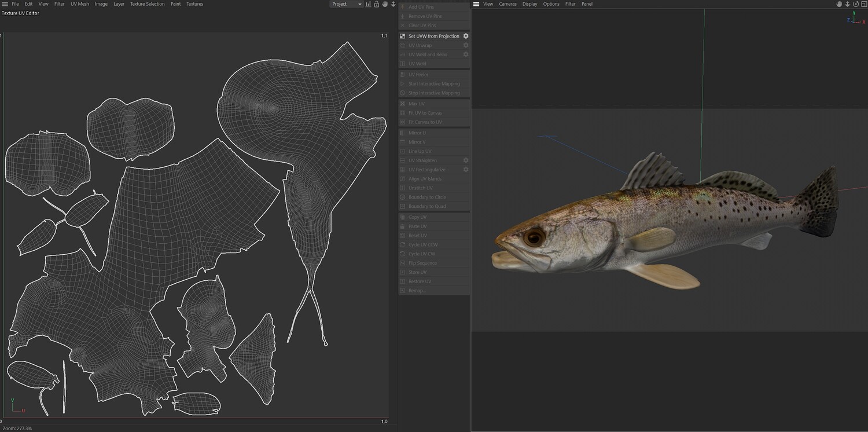
Task: Select the zoom arrows icon in 3D viewport
Action: click(x=848, y=4)
